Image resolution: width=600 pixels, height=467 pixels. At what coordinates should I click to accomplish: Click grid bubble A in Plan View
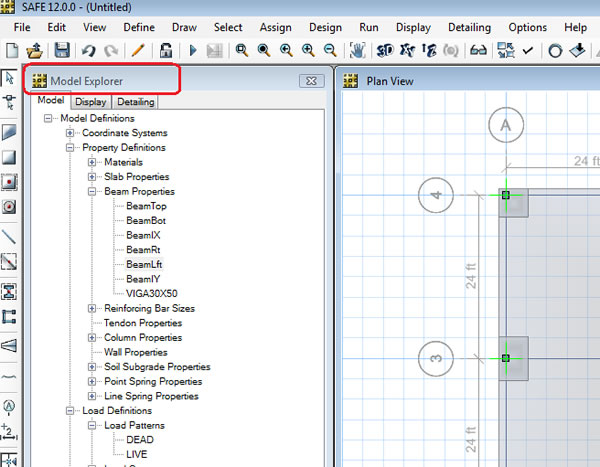(507, 125)
